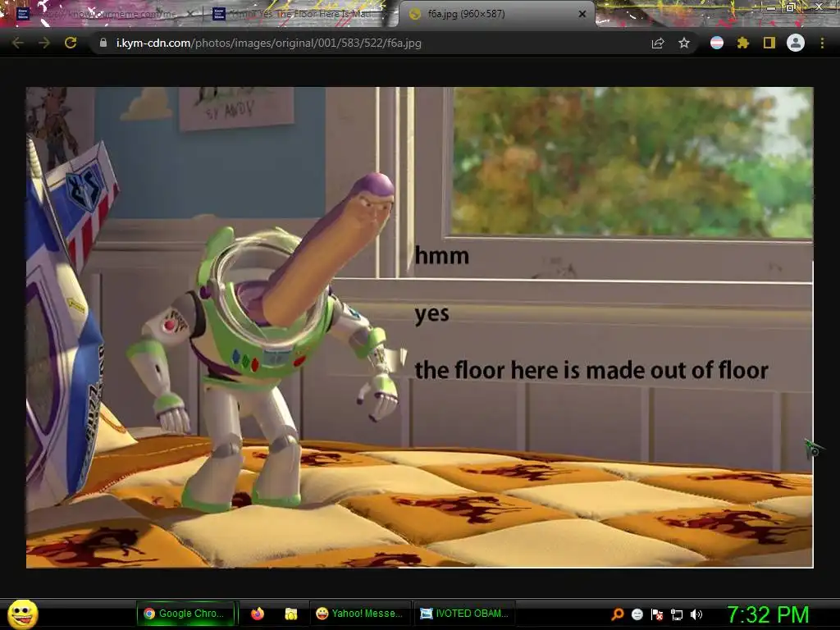Image resolution: width=840 pixels, height=630 pixels.
Task: Reload the current page
Action: coord(71,43)
